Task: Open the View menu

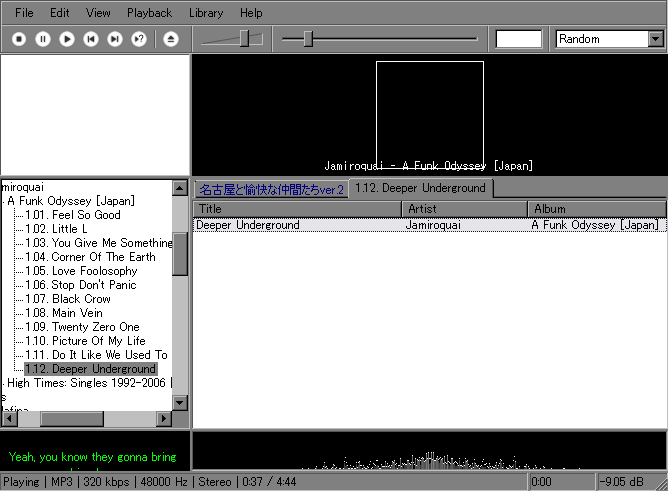Action: (x=98, y=13)
